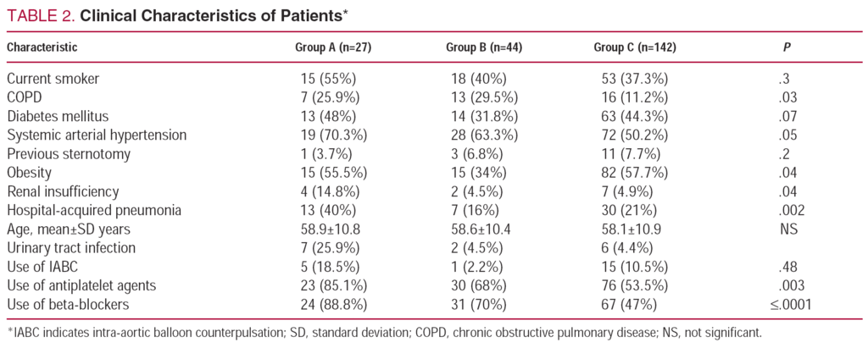The width and height of the screenshot is (868, 348).
Task: Select the 82 (57.7%) obesity value
Action: point(632,173)
